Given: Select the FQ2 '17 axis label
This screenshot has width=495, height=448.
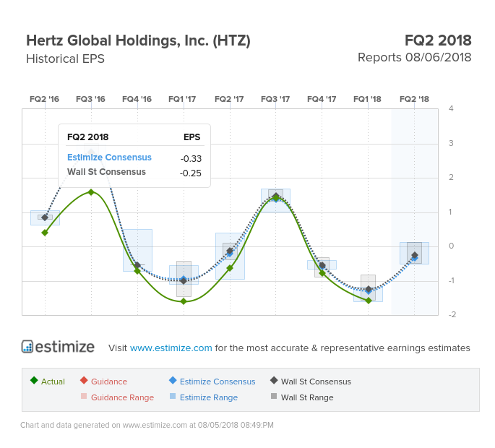Looking at the screenshot, I should click(x=229, y=99).
